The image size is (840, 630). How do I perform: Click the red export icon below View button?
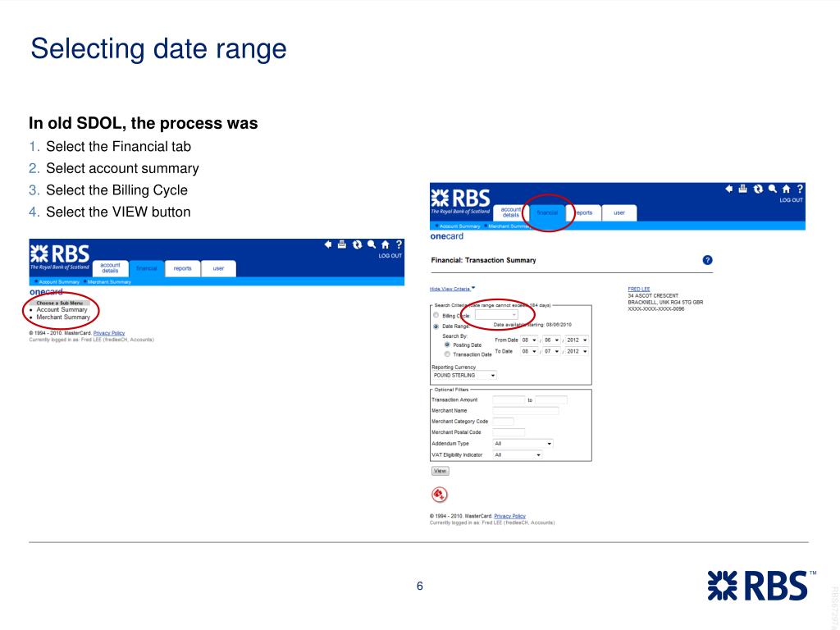pyautogui.click(x=440, y=494)
